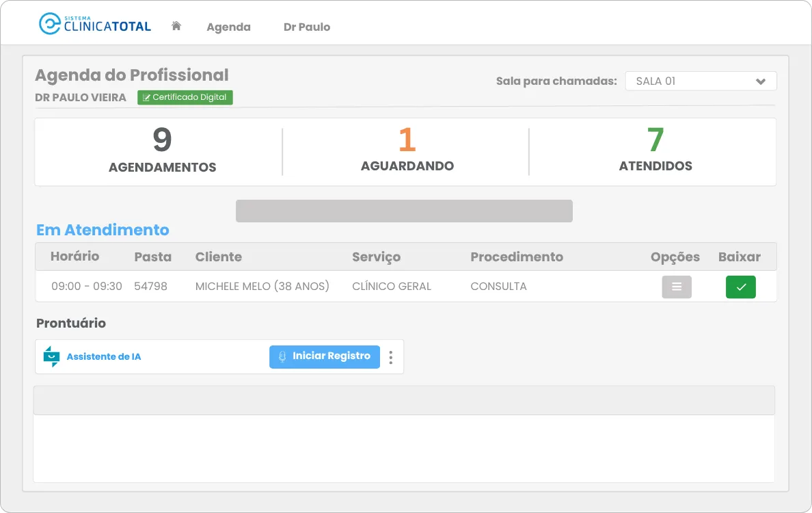Click the folder number 54798
Screen dimensions: 812x513
[150, 286]
